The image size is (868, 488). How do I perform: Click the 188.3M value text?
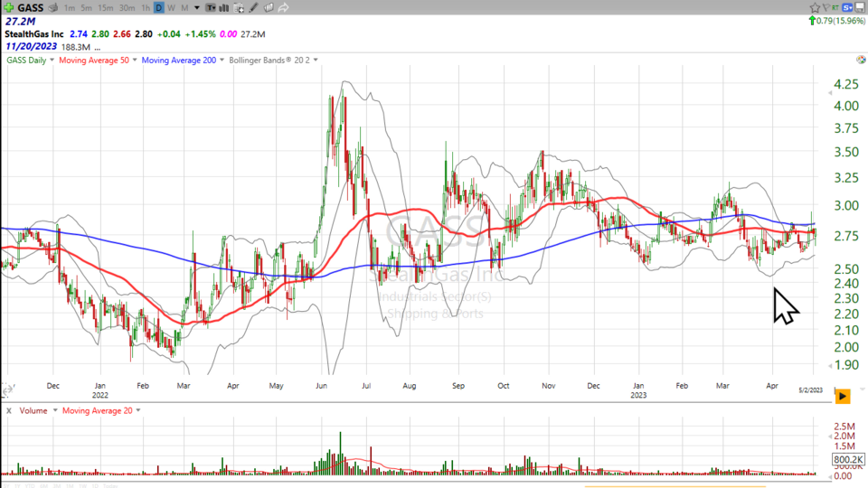(76, 47)
